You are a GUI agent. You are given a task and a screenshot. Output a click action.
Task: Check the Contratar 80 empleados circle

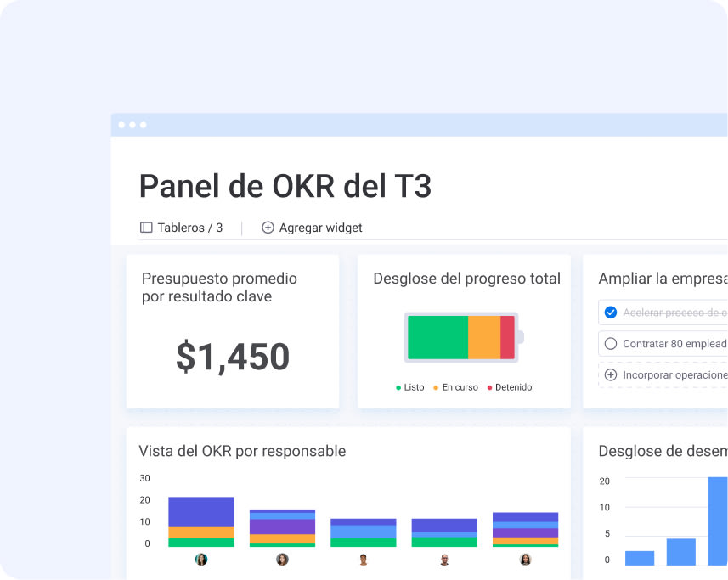coord(611,343)
